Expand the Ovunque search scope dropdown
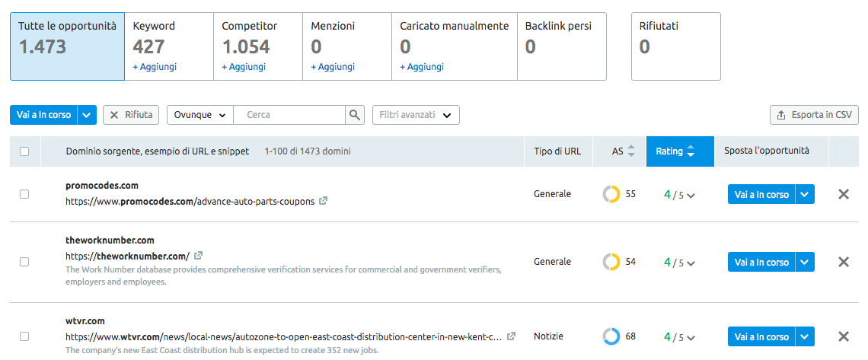 tap(199, 115)
